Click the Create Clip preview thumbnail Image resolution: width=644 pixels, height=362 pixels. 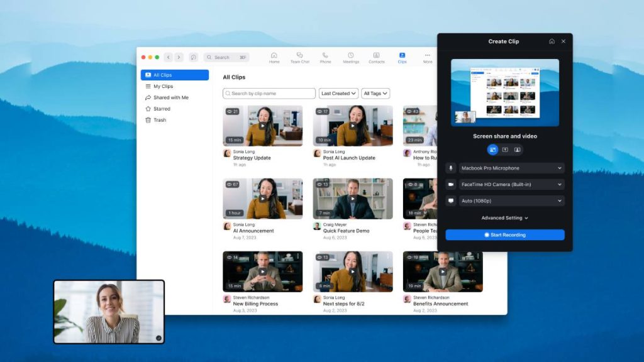pos(505,93)
